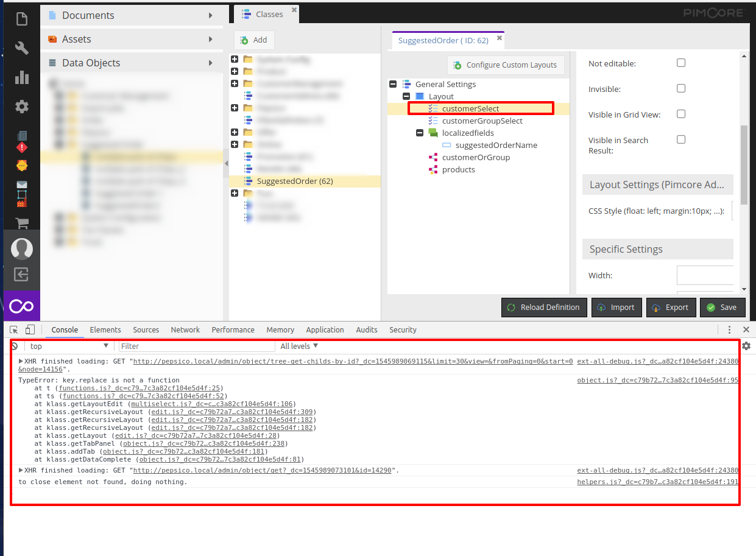Check the Invisible checkbox
The width and height of the screenshot is (756, 556).
coord(680,88)
